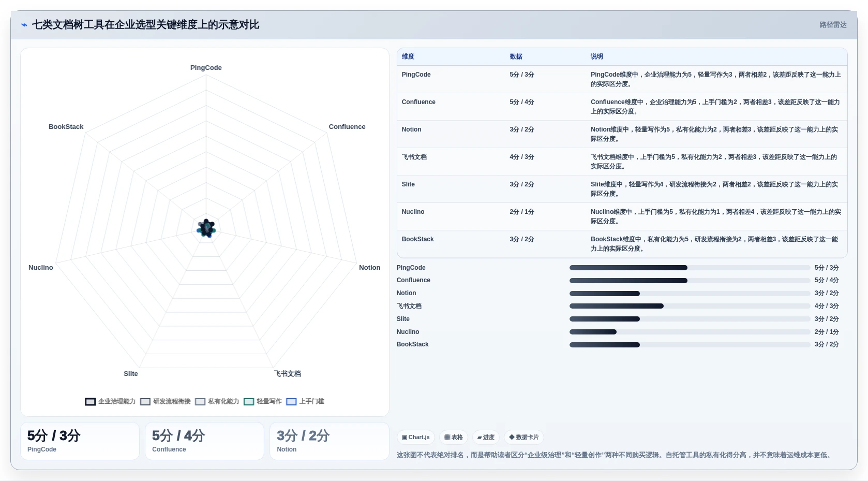Click the 数据 column header
This screenshot has height=481, width=868.
pos(516,56)
